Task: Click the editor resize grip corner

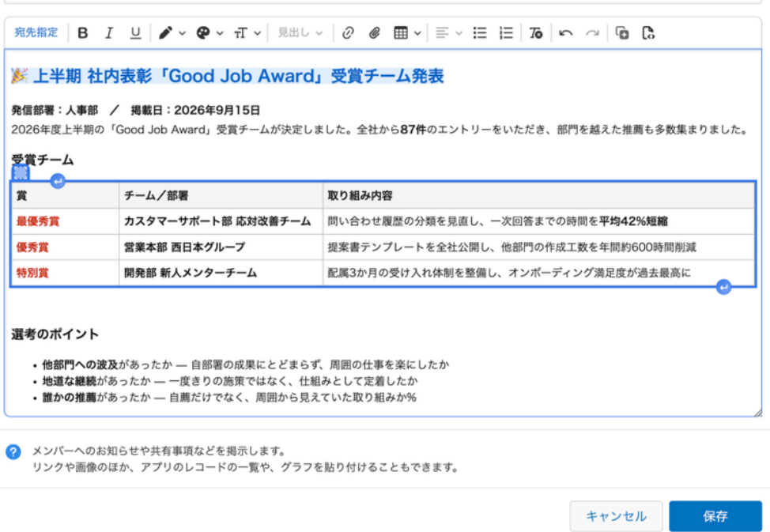Action: tap(757, 413)
